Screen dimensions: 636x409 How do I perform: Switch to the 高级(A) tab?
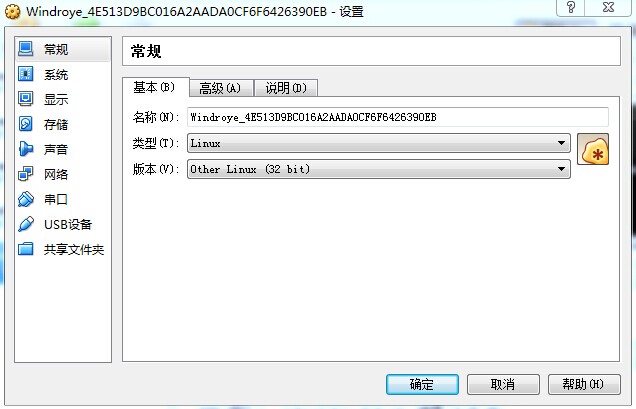coord(221,88)
